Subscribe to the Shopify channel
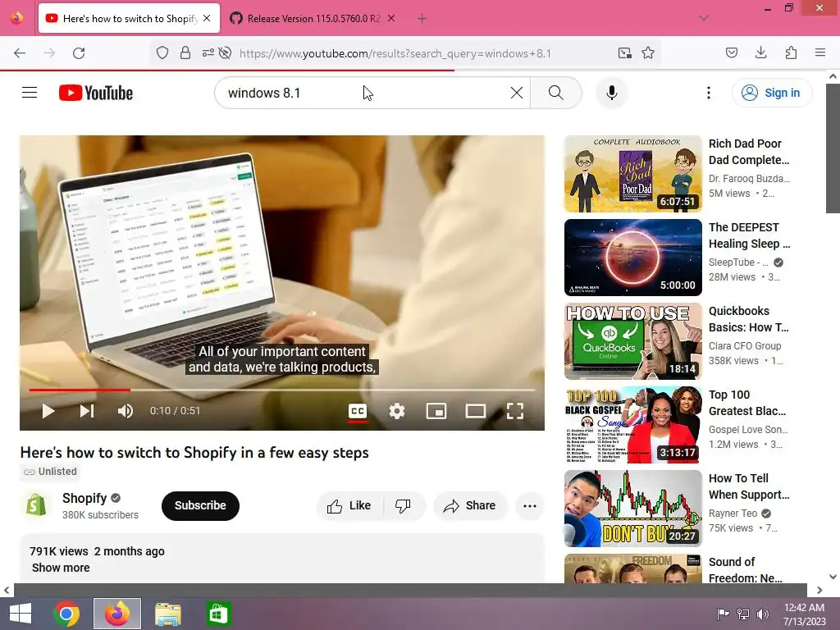 200,505
